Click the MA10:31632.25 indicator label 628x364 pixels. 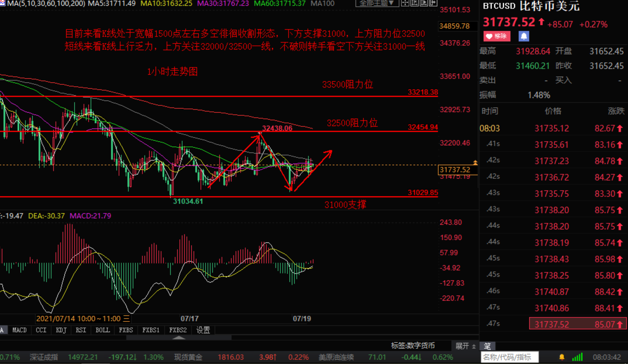(166, 4)
